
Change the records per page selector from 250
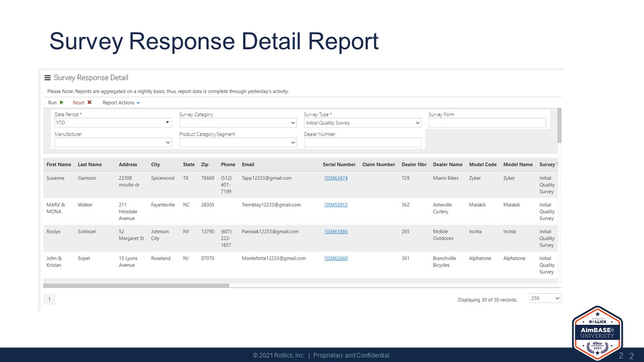(544, 298)
